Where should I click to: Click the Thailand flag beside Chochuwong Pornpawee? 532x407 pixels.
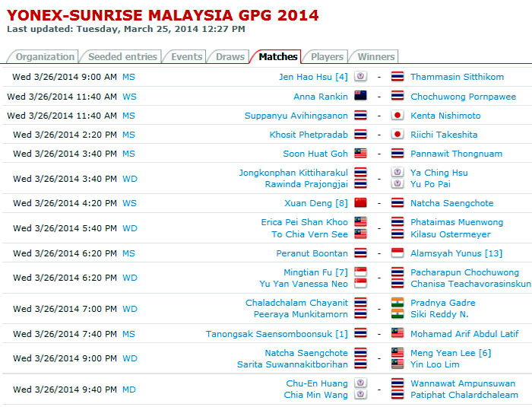coord(397,96)
